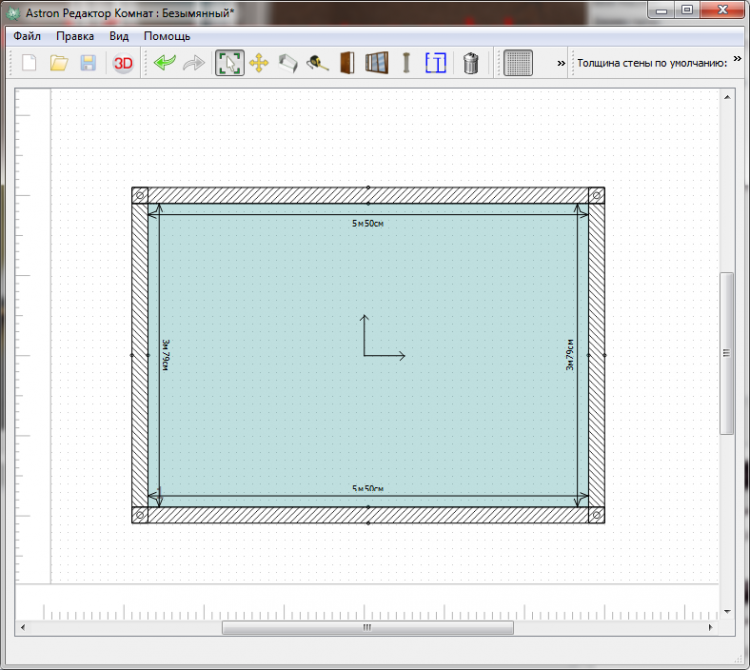750x670 pixels.
Task: Toggle the selection tool
Action: tap(229, 63)
